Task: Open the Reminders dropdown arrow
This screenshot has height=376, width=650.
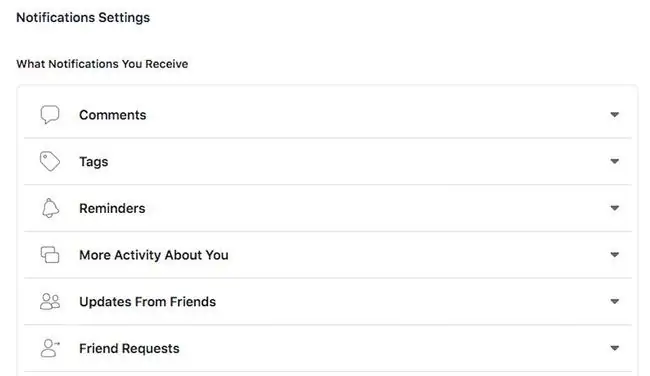Action: pos(614,208)
